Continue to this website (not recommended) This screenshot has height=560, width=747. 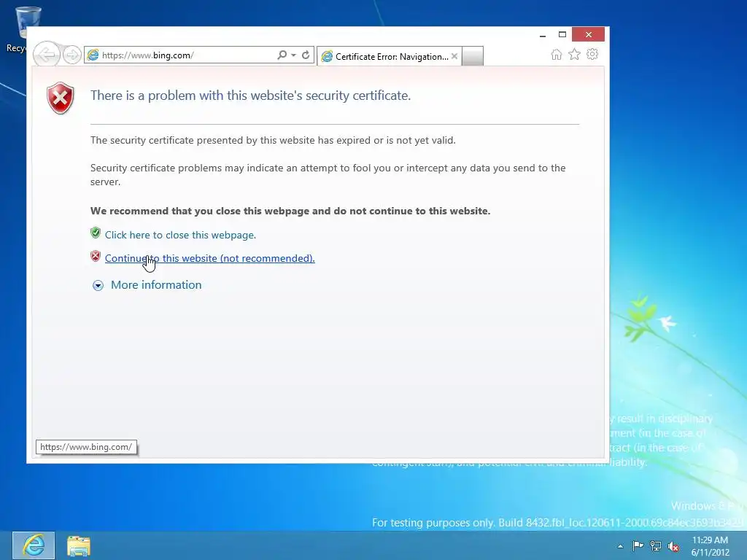pyautogui.click(x=209, y=258)
